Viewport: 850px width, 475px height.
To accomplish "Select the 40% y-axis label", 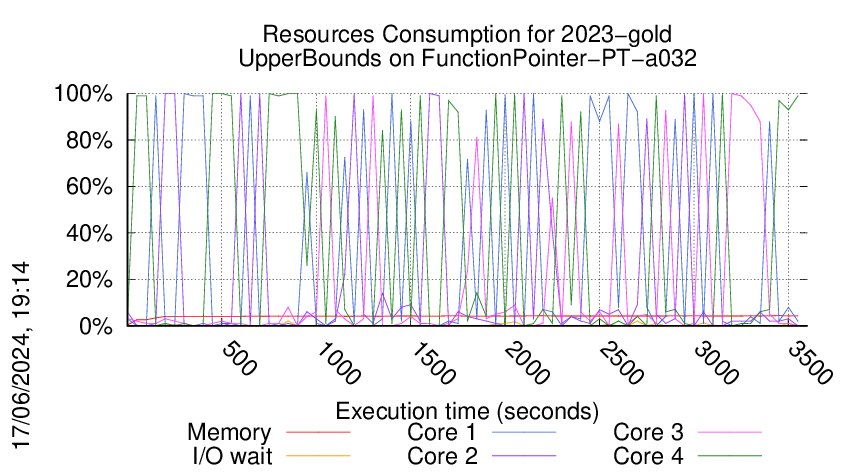I will [89, 234].
